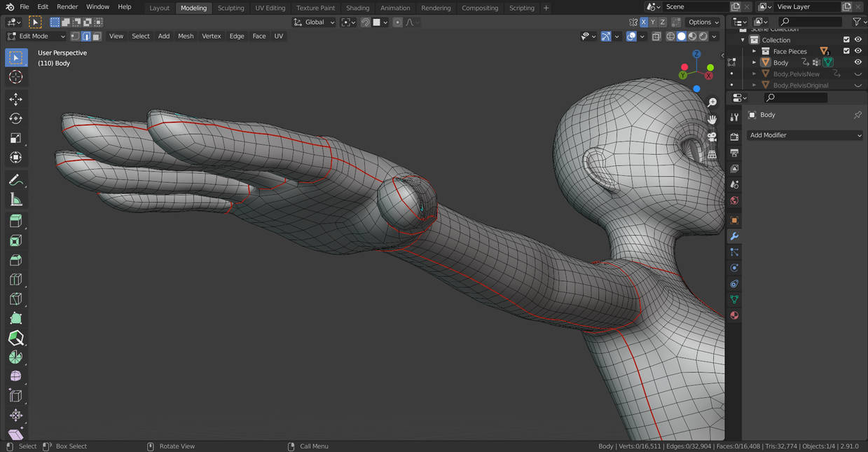Open the Mesh menu

pos(186,36)
